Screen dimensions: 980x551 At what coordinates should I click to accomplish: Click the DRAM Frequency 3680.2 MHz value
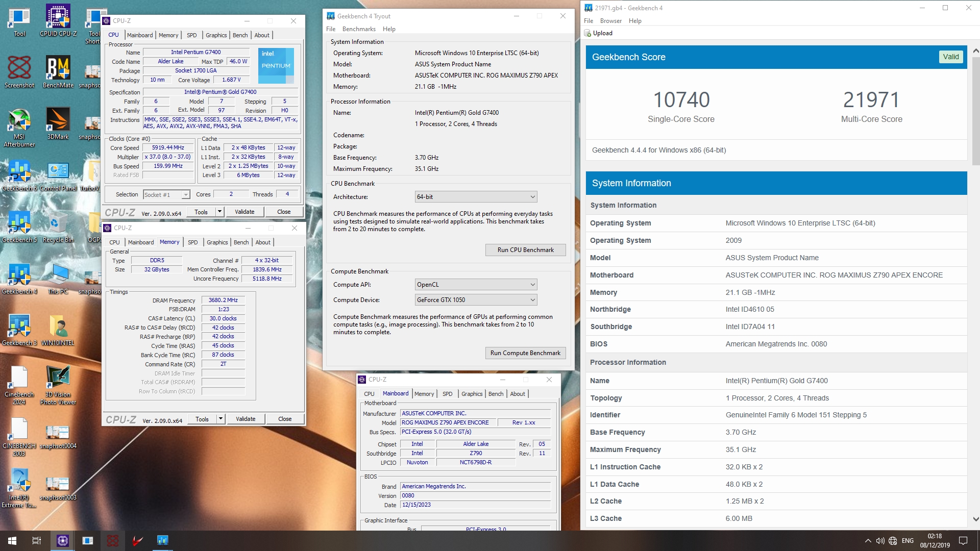pyautogui.click(x=223, y=300)
